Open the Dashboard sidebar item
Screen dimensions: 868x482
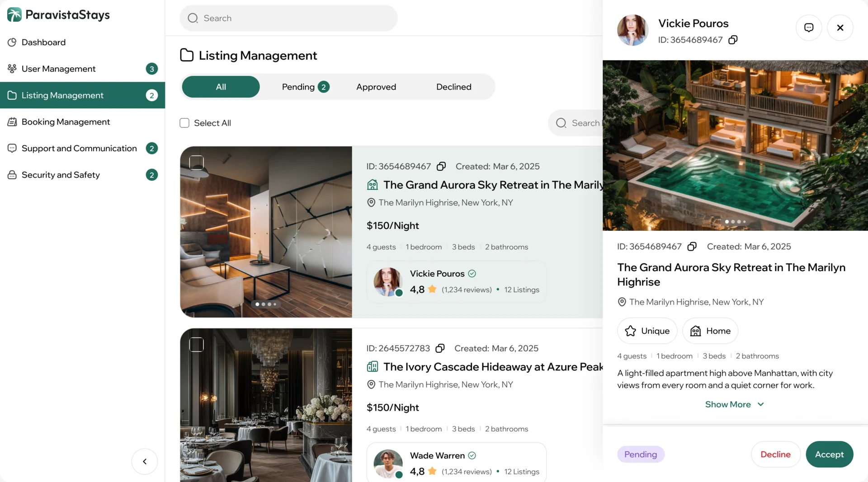(82, 42)
